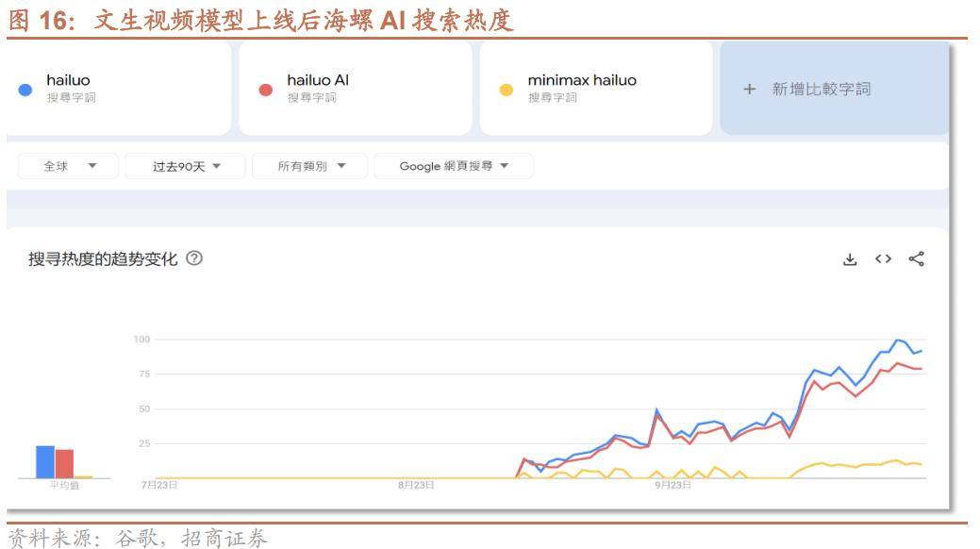Click the red average bar
980x549 pixels.
point(64,464)
